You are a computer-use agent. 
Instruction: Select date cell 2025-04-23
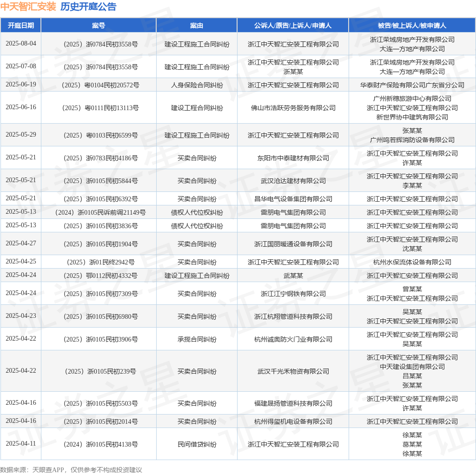tap(20, 316)
